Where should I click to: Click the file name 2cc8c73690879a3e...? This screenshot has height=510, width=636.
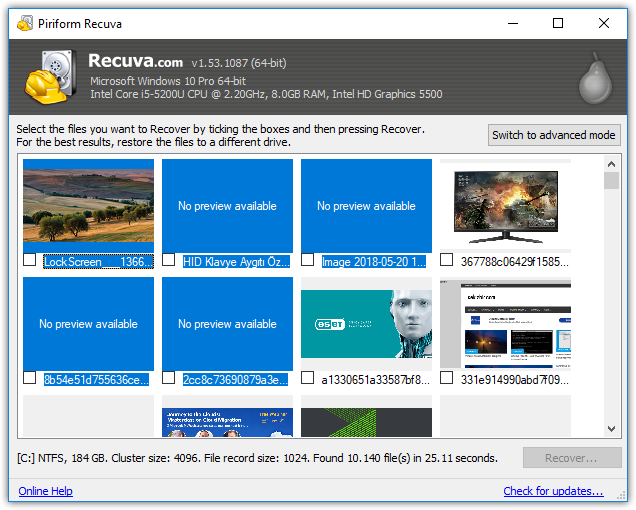click(x=235, y=380)
